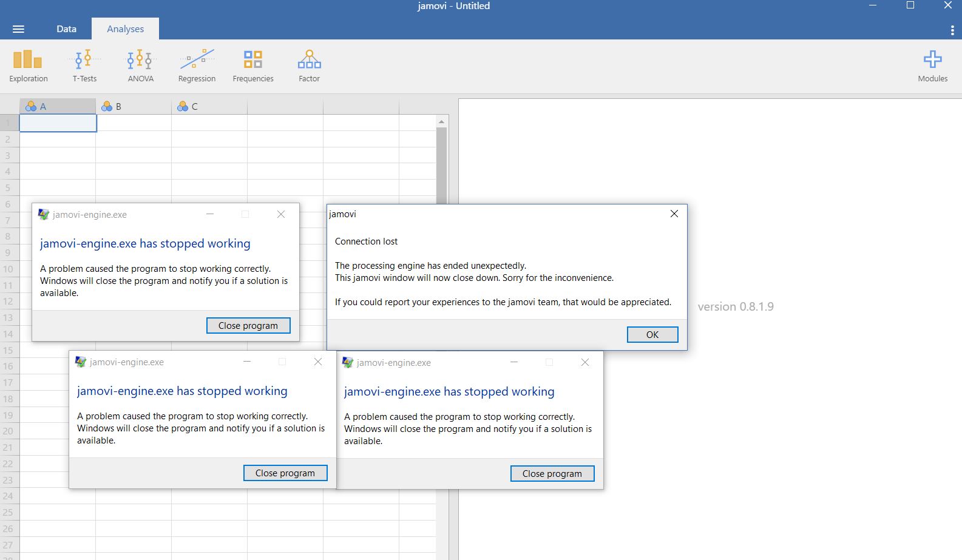This screenshot has width=962, height=560.
Task: Click Close program in top-left crash dialog
Action: coord(248,325)
